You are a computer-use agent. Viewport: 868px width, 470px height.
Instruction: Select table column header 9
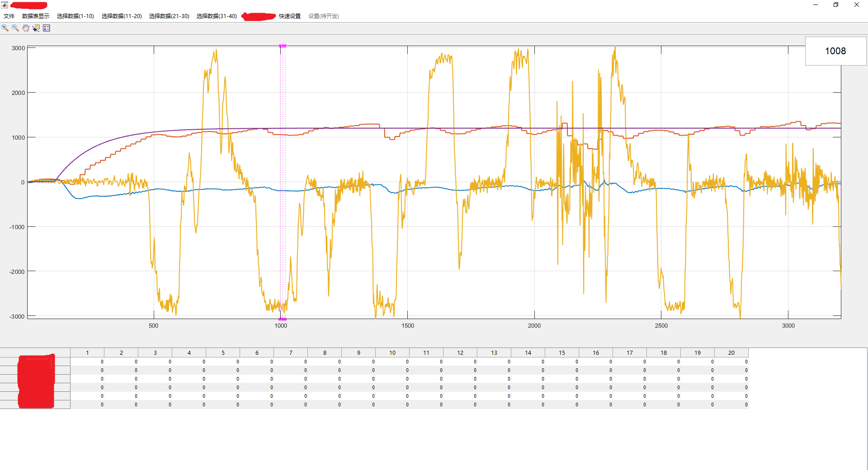click(x=359, y=352)
